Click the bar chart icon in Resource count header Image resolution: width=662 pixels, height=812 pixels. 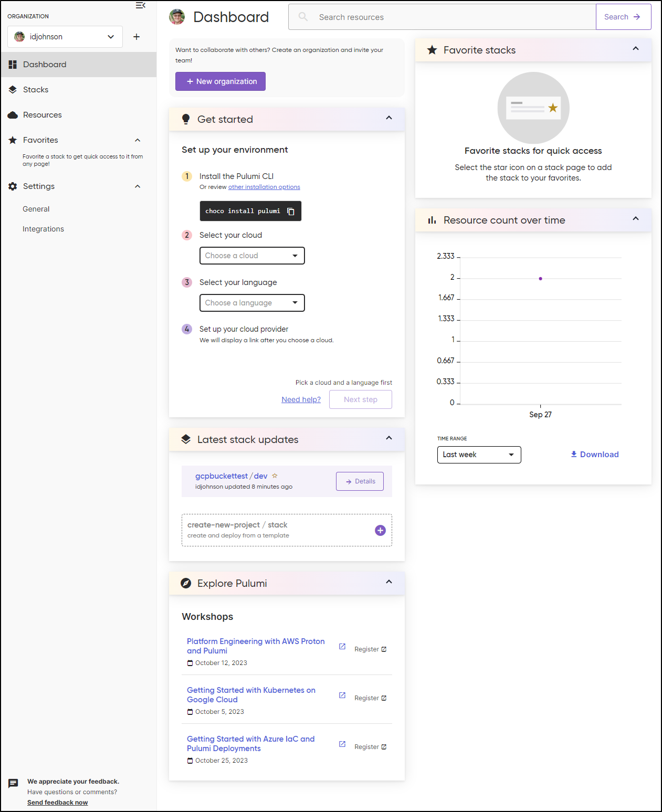[x=432, y=220]
